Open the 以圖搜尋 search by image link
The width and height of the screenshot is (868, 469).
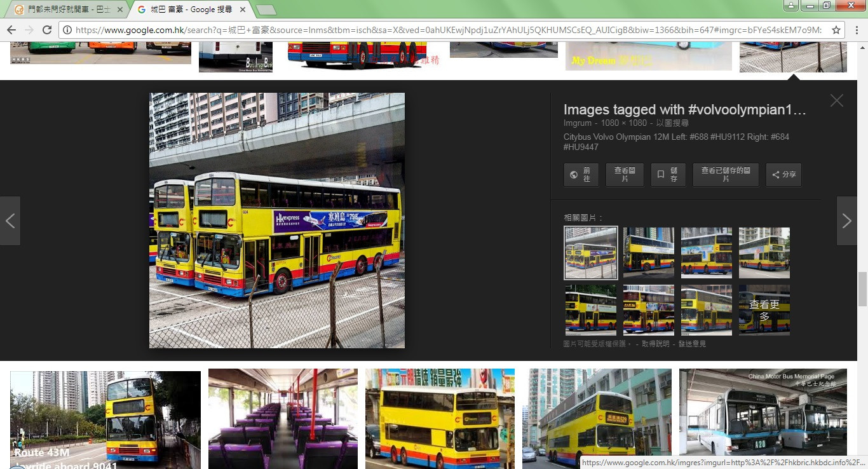(x=672, y=123)
